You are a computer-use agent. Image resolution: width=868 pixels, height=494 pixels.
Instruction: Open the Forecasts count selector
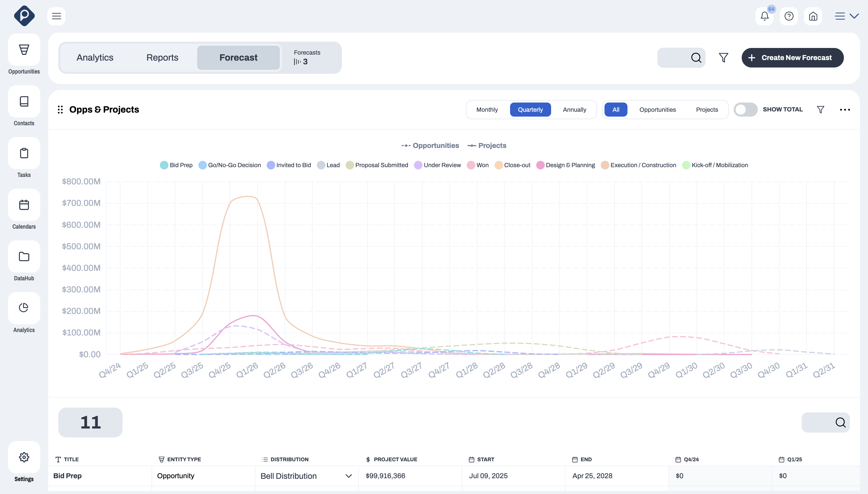(x=307, y=57)
